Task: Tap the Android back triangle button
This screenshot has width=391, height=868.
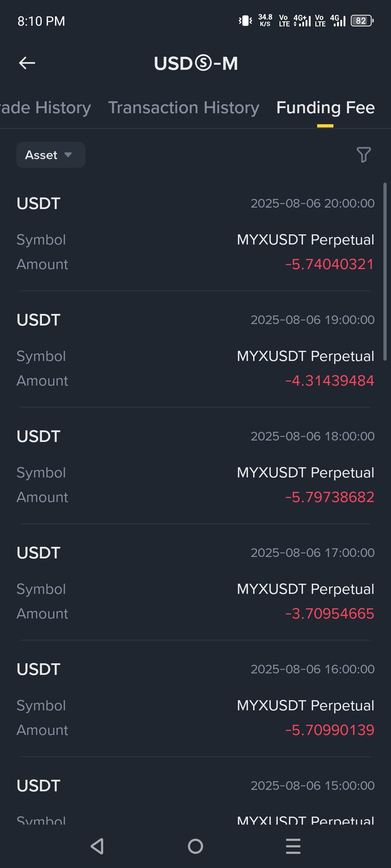Action: [97, 846]
